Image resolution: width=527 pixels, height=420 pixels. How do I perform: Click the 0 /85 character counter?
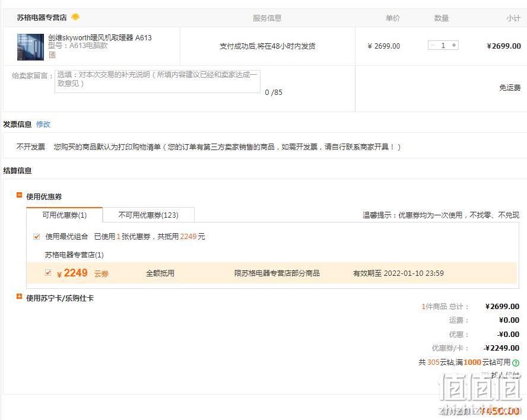click(273, 93)
